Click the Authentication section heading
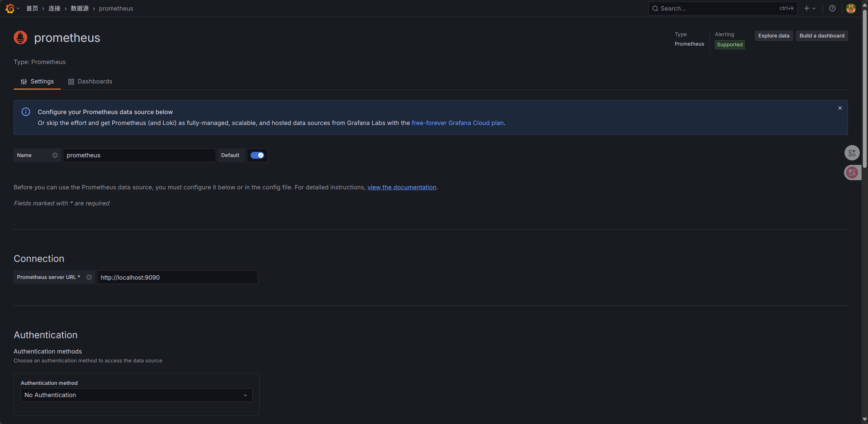This screenshot has height=424, width=868. click(46, 335)
